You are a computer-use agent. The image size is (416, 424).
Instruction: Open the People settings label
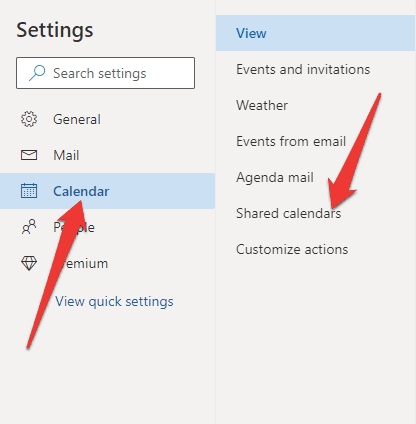(x=74, y=227)
